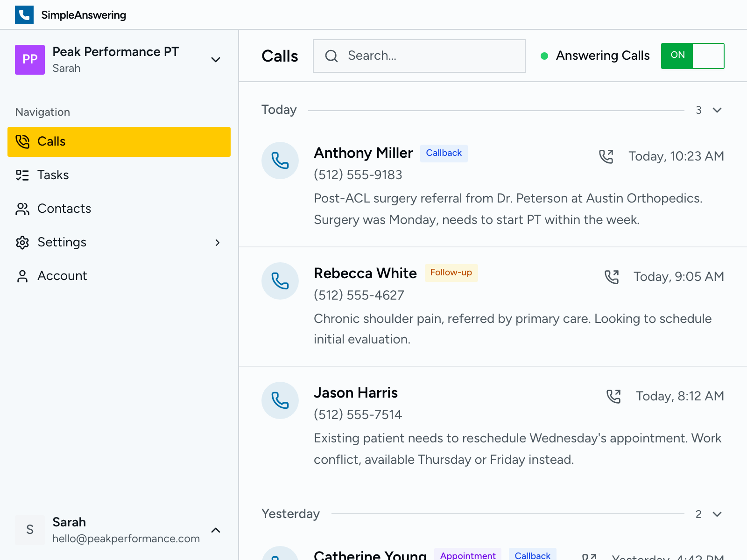The height and width of the screenshot is (560, 747).
Task: Click the search magnifier icon
Action: pyautogui.click(x=331, y=56)
